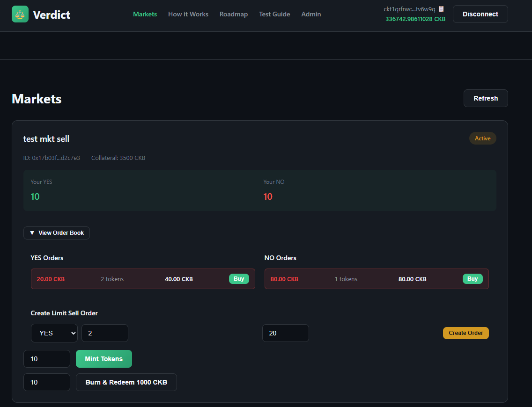This screenshot has width=532, height=407.
Task: Copy wallet address with clipboard icon
Action: point(441,9)
